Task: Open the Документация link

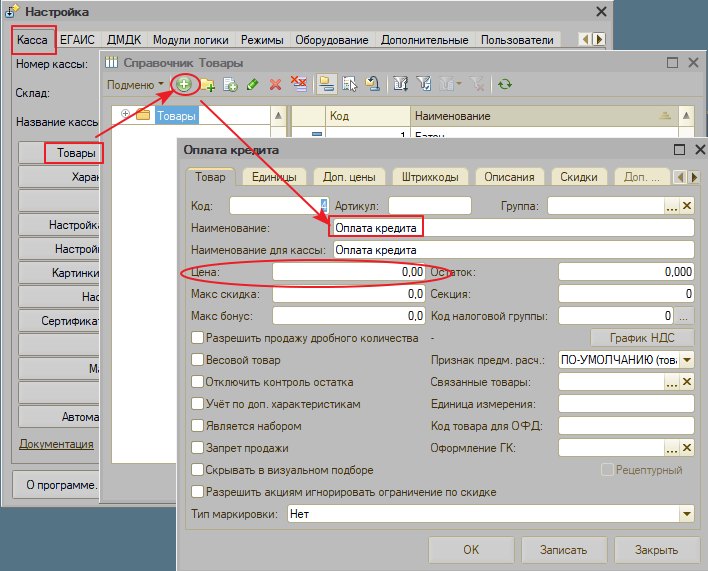Action: point(56,444)
